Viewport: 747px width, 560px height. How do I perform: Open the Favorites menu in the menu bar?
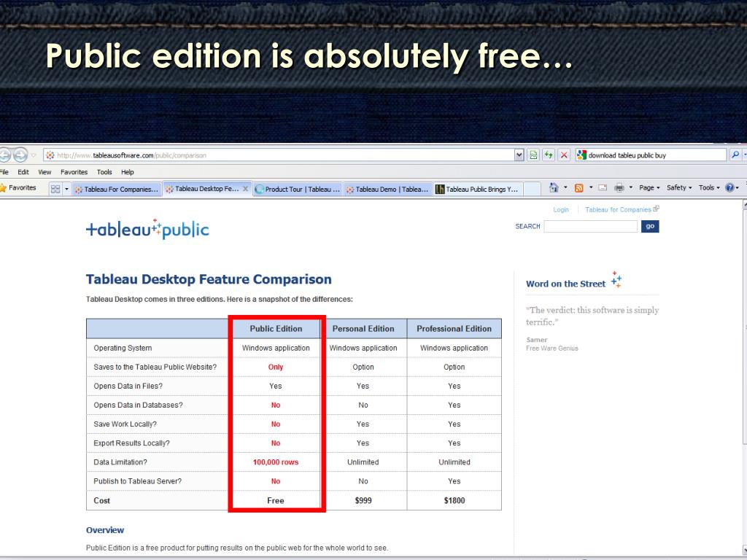click(x=74, y=172)
